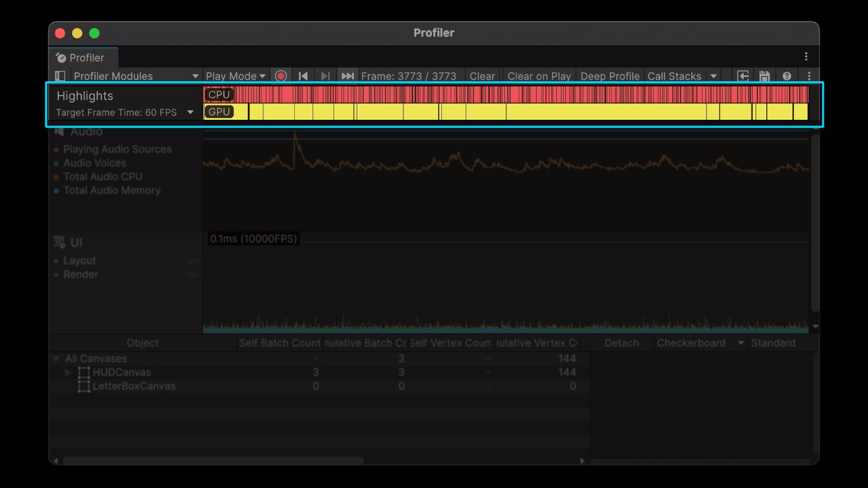Jump to the current frame
Viewport: 868px width, 488px height.
point(348,76)
